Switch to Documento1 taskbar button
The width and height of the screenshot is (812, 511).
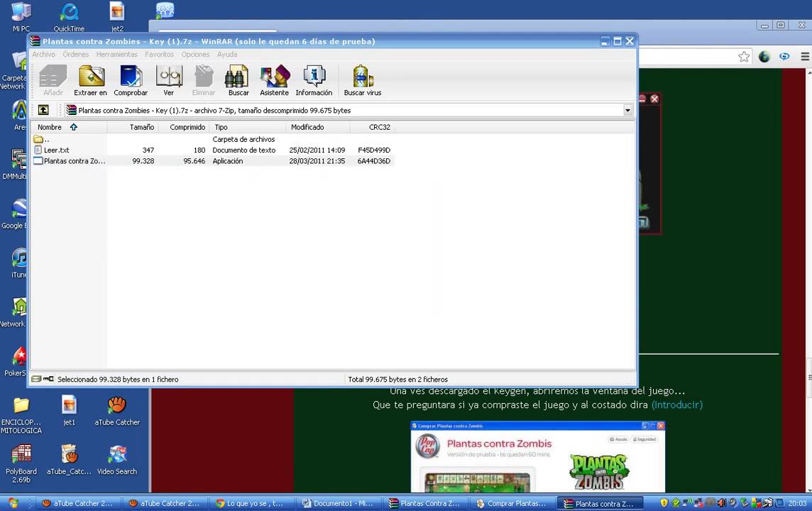point(339,503)
